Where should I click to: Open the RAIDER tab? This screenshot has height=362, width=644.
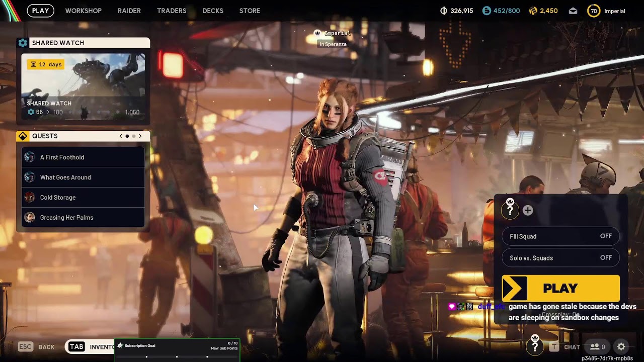point(129,11)
